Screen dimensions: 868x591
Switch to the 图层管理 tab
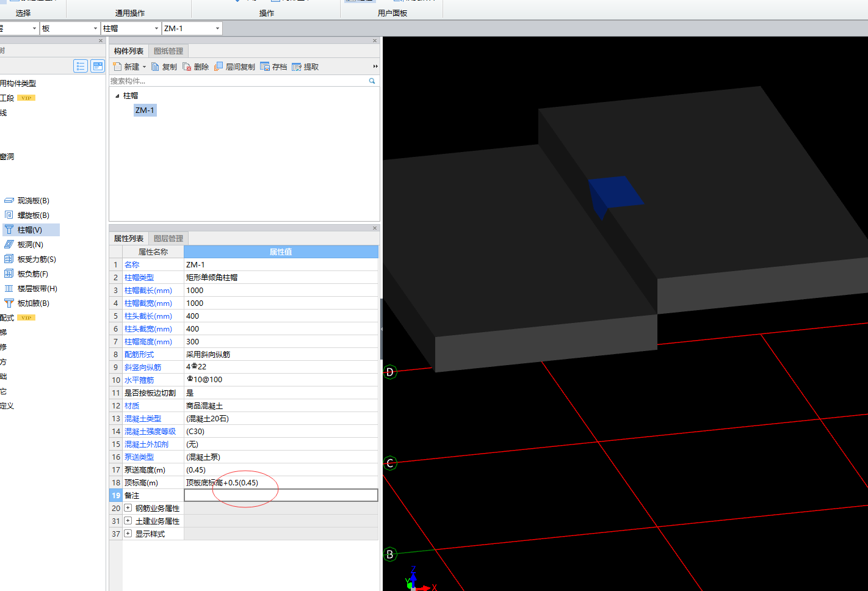(x=168, y=239)
